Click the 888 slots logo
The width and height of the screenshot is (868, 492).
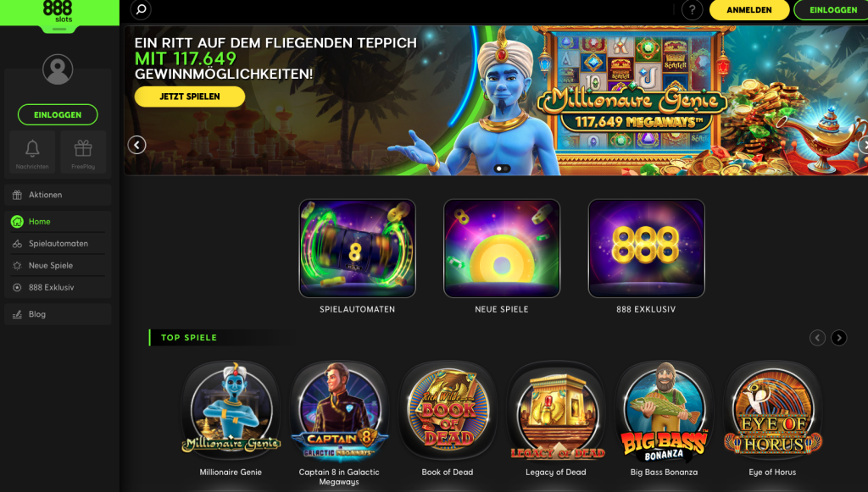pyautogui.click(x=58, y=12)
